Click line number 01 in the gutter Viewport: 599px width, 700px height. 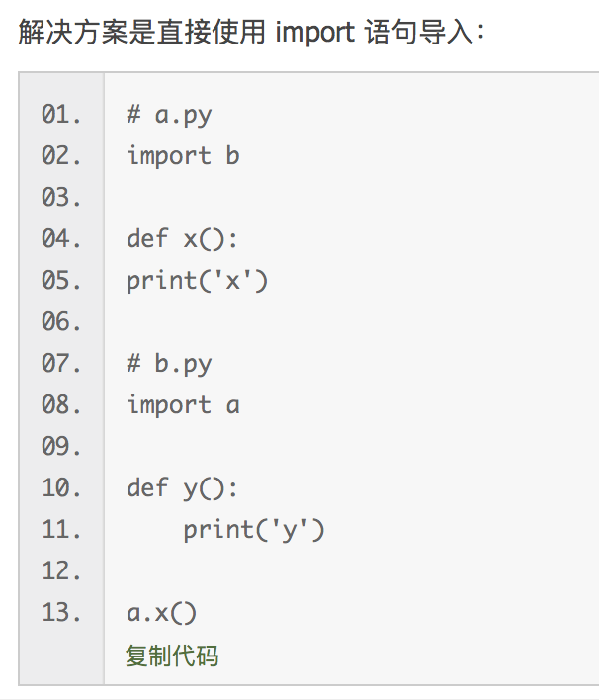[61, 115]
